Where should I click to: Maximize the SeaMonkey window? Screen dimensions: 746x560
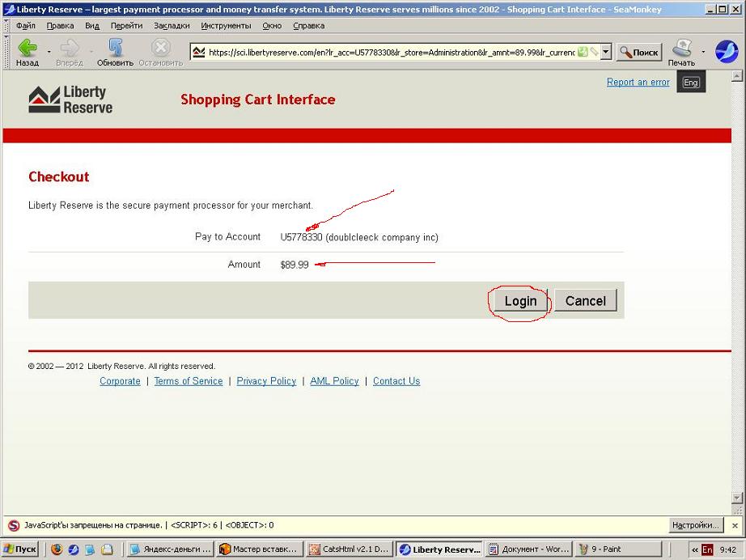coord(723,9)
